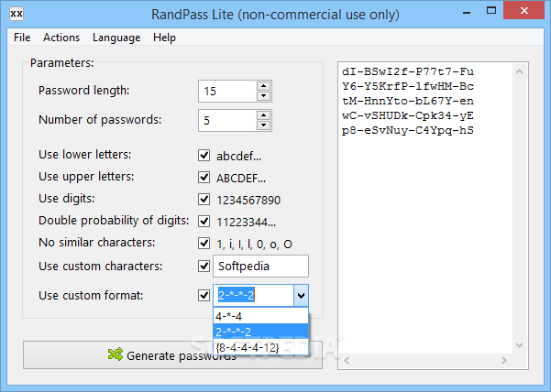551x392 pixels.
Task: Click password Y6-Y5KrfP-lfwHM-Bc
Action: coord(408,86)
